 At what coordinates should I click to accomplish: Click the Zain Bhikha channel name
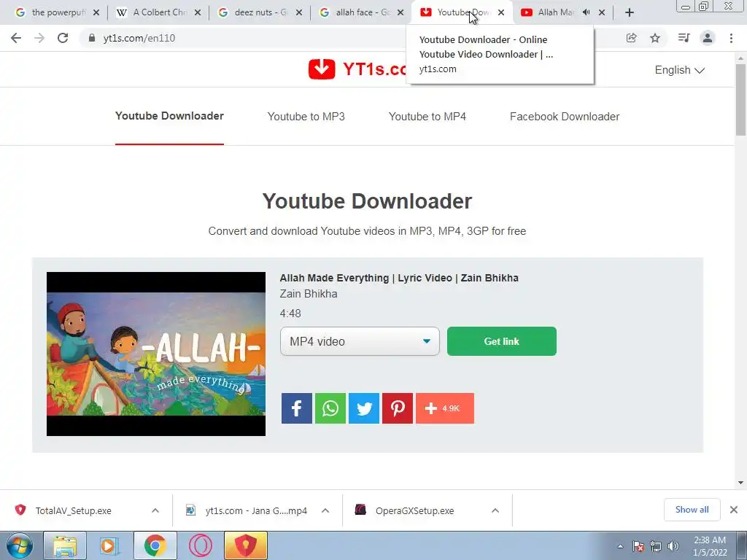tap(309, 294)
